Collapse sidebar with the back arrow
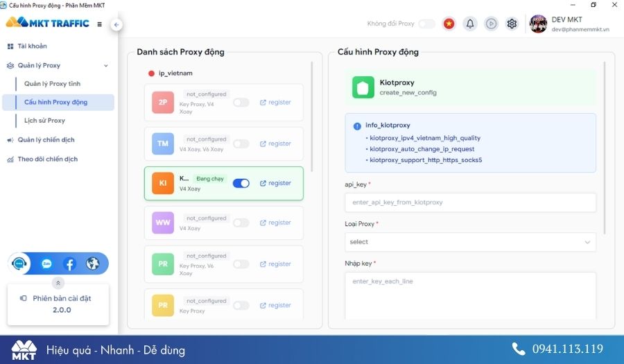The image size is (624, 364). click(x=116, y=24)
